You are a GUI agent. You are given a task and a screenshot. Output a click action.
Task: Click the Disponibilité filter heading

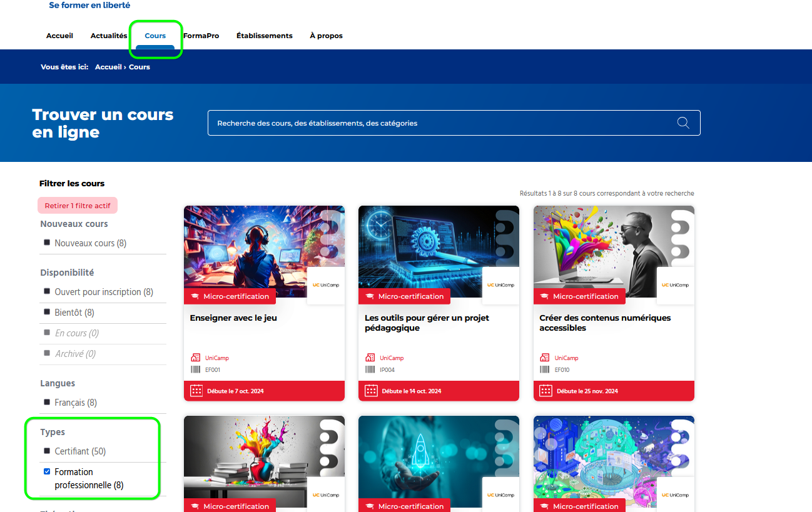(67, 273)
